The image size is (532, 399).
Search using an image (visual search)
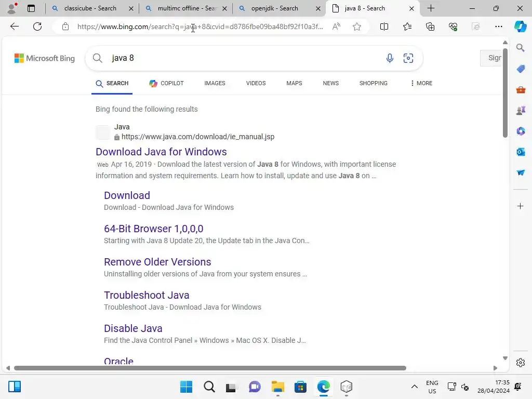[408, 58]
